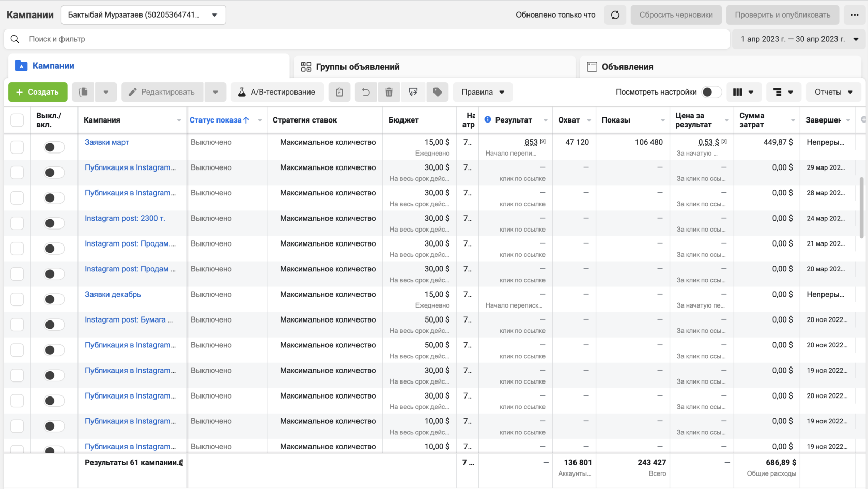Enable the Заявки декабрь campaign switch
This screenshot has width=868, height=489.
[54, 299]
